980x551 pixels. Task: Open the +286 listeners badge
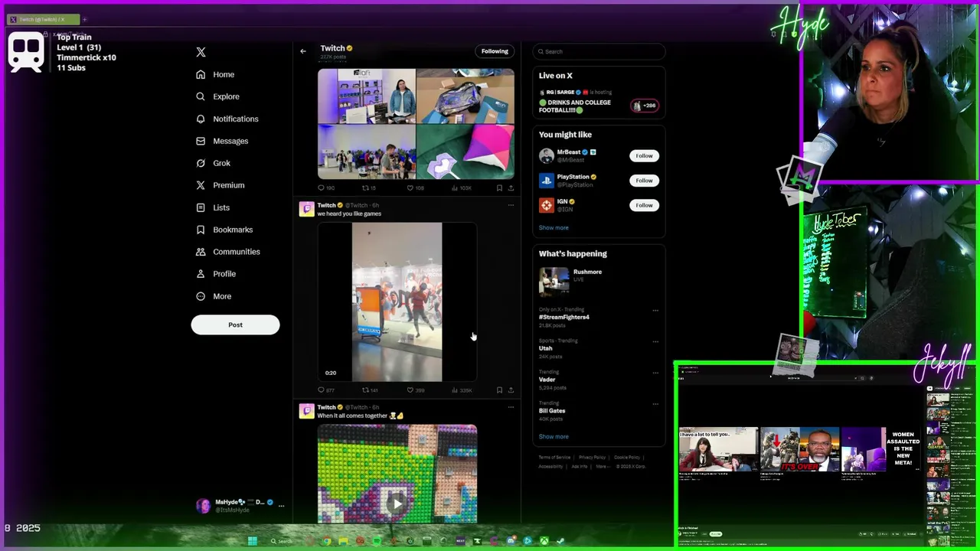coord(645,106)
